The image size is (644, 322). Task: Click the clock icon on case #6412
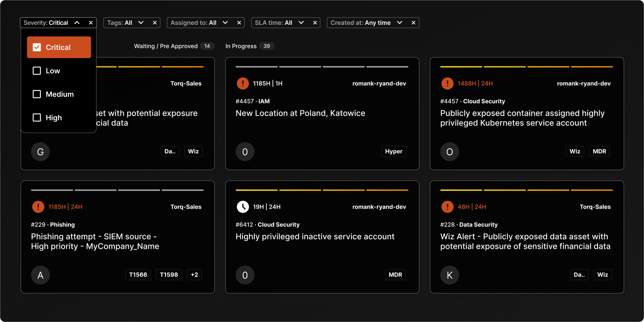243,207
